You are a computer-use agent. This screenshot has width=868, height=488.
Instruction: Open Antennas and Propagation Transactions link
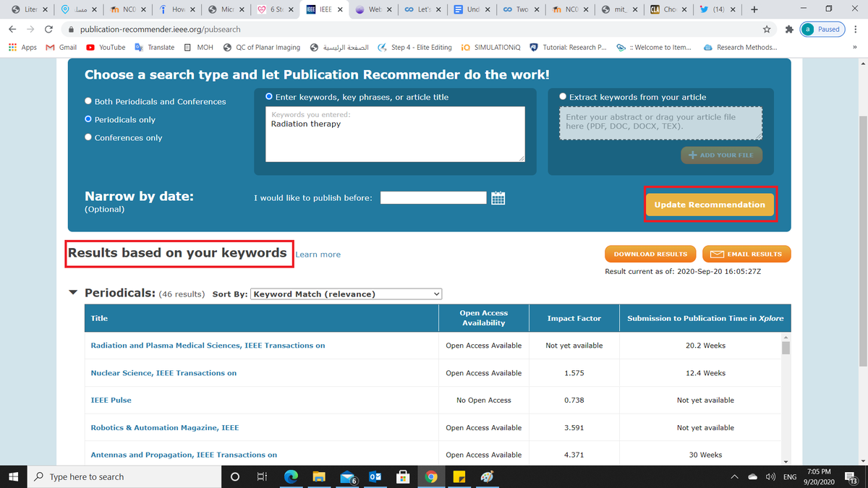tap(184, 455)
